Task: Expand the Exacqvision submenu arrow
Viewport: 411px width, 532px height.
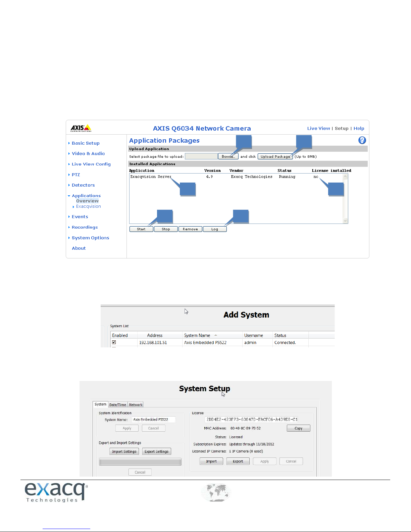Action: coord(74,207)
